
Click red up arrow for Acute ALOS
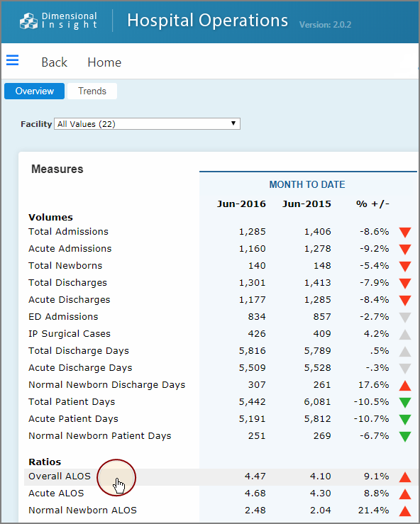(405, 494)
